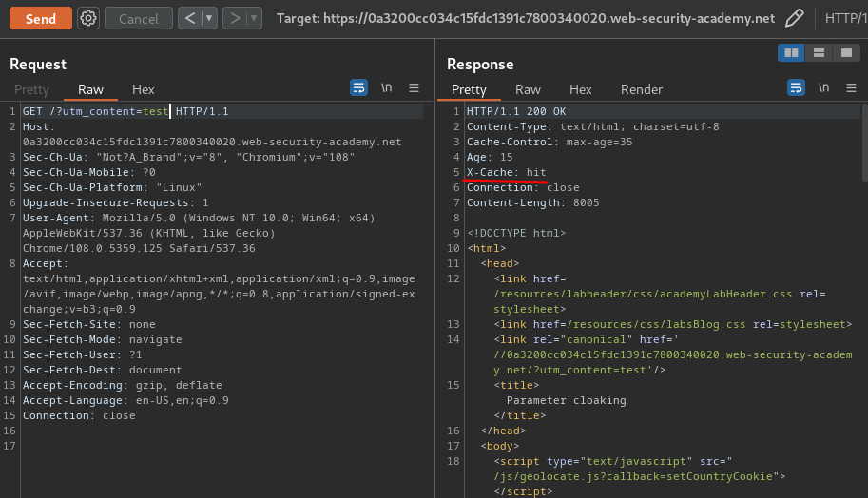
Task: Open Response pane hamburger menu
Action: tap(851, 87)
